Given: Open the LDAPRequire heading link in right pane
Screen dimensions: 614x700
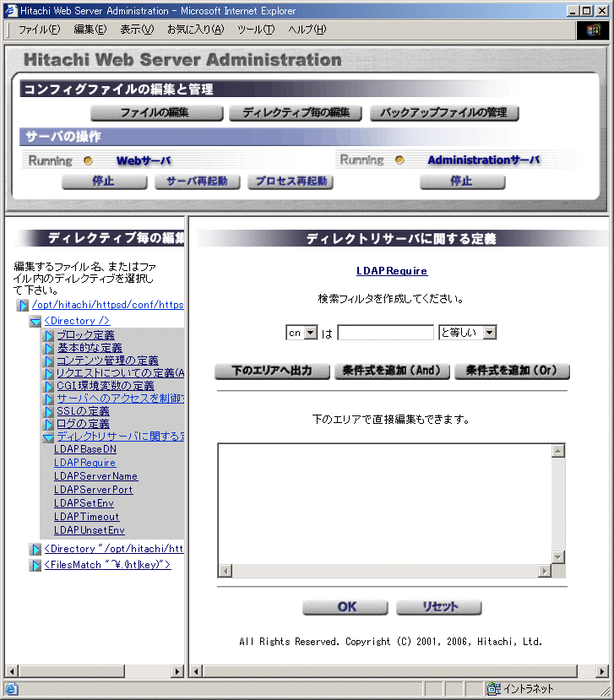Looking at the screenshot, I should (x=392, y=271).
